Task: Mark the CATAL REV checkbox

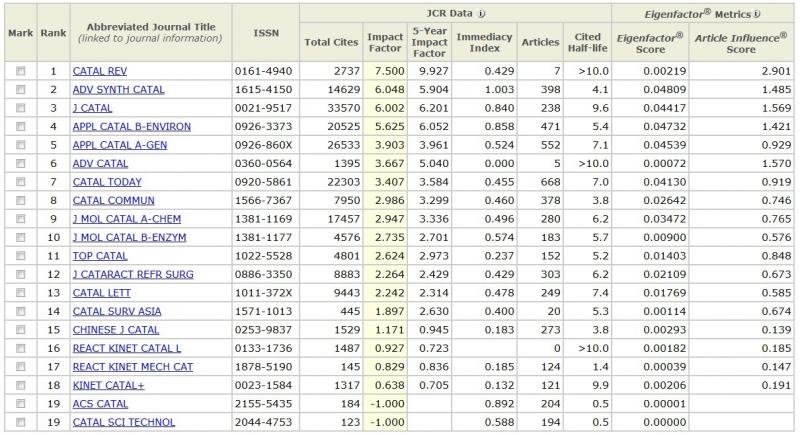Action: [x=21, y=72]
